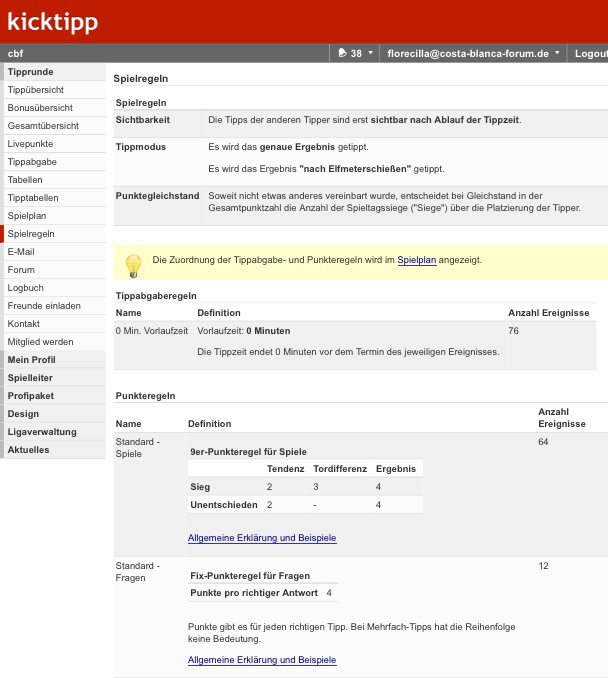
Task: Open the notifications dropdown arrow next to 38
Action: pyautogui.click(x=371, y=52)
